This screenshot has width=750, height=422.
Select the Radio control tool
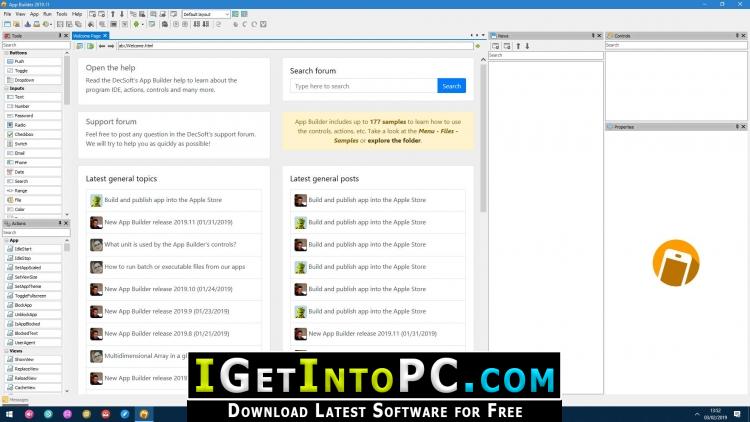point(33,125)
